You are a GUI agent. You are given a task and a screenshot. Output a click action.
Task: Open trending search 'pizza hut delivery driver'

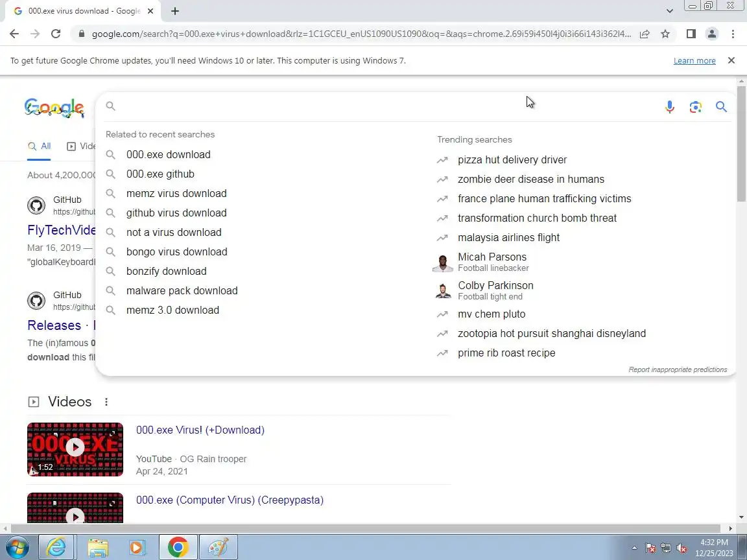pyautogui.click(x=512, y=160)
